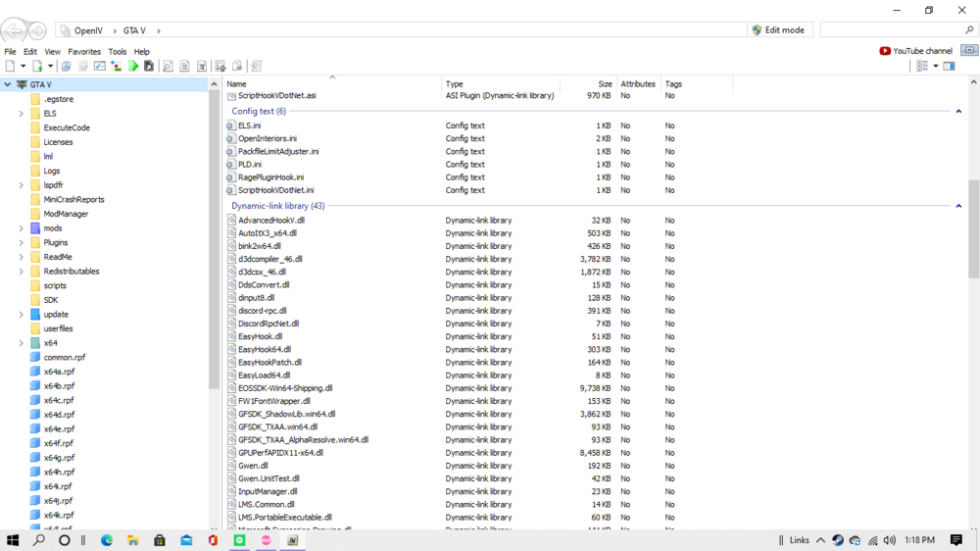Click the plain text document toolbar icon

click(x=184, y=67)
